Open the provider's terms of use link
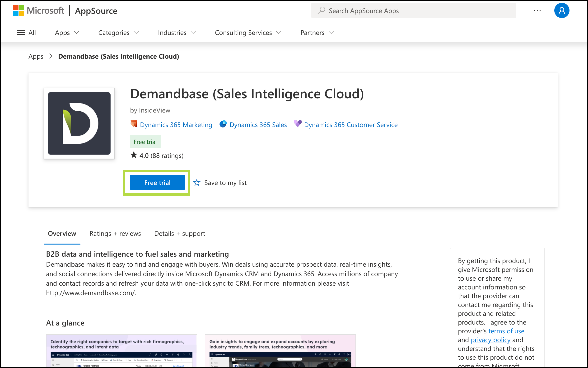 point(506,331)
